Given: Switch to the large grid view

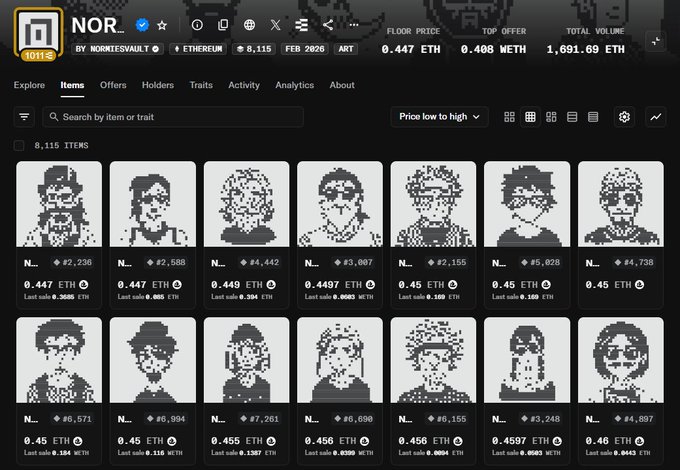Looking at the screenshot, I should click(510, 117).
